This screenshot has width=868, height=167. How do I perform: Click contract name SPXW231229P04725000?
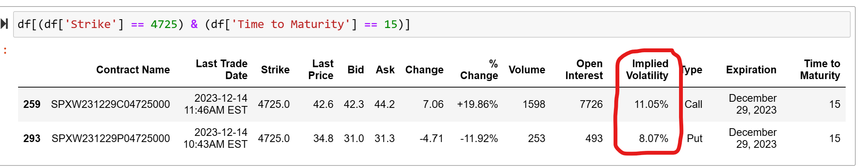click(110, 138)
